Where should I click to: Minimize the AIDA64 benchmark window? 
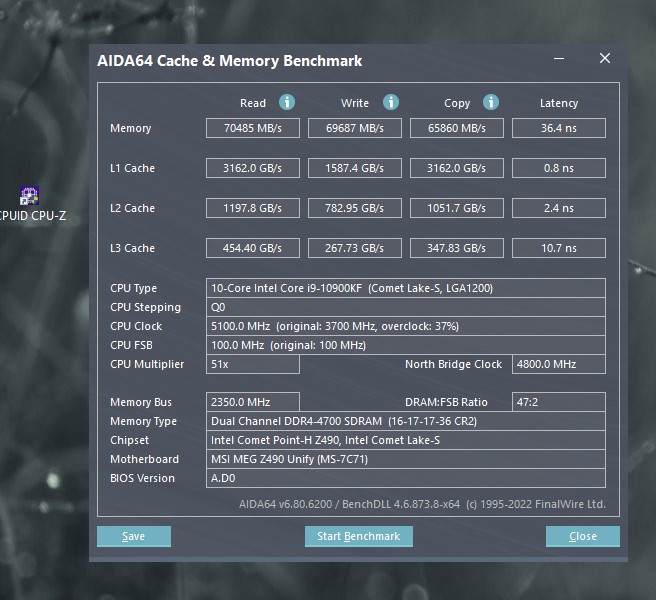click(x=559, y=59)
